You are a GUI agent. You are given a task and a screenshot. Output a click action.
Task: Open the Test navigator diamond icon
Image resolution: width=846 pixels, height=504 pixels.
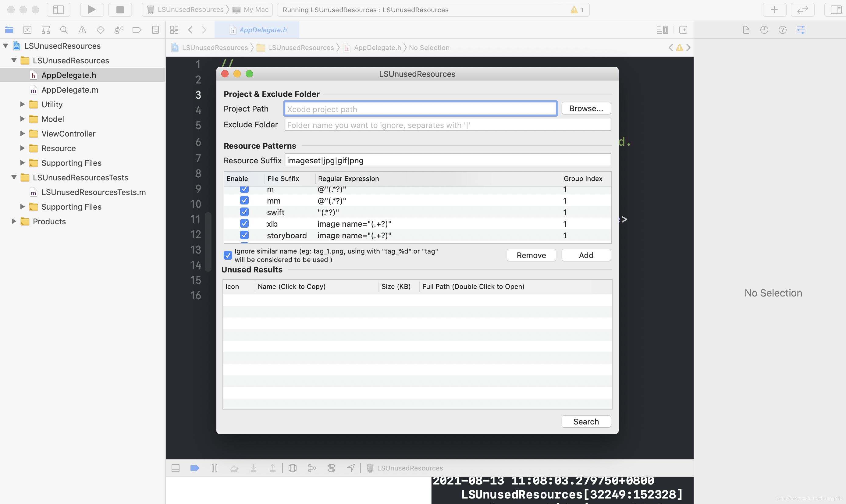101,30
